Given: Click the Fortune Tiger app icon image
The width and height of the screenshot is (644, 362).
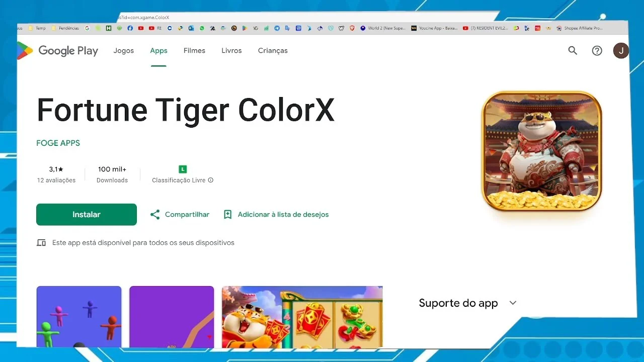Looking at the screenshot, I should point(542,151).
